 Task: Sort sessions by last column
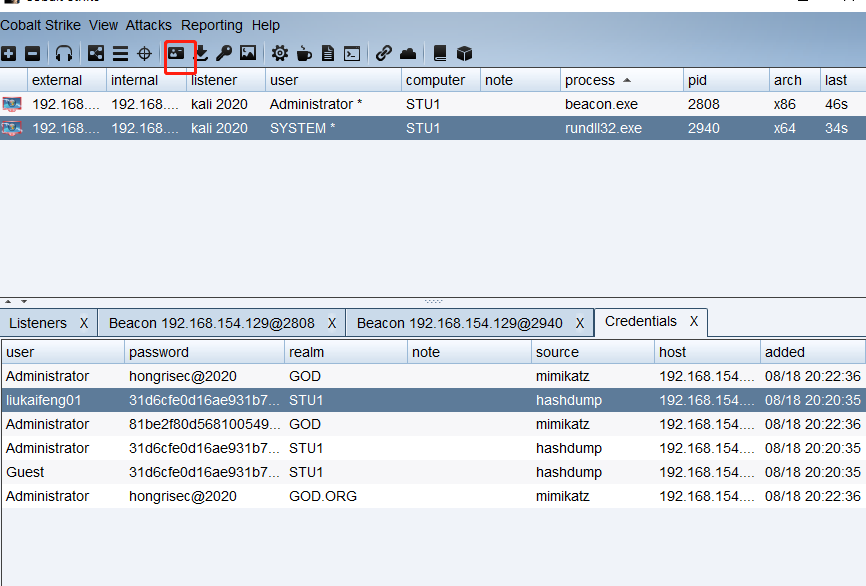tap(842, 80)
